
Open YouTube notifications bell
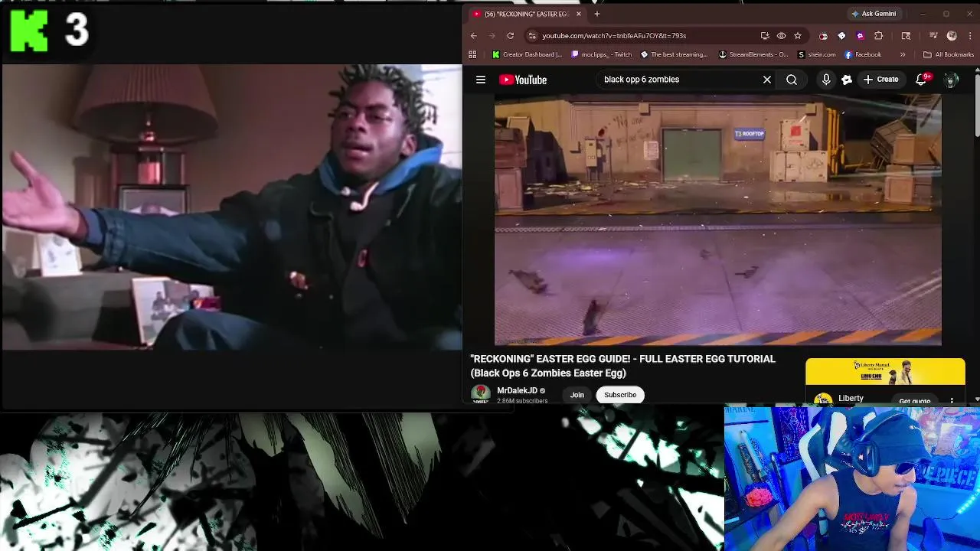(922, 80)
